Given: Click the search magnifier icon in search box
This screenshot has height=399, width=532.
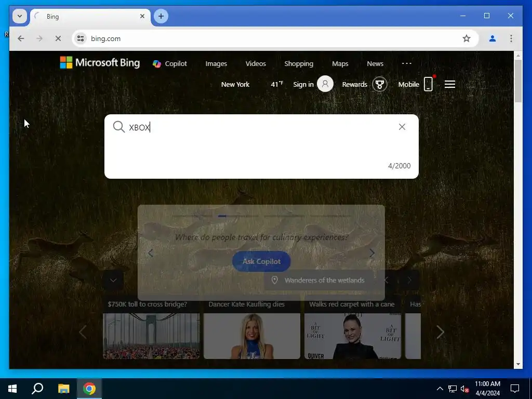Looking at the screenshot, I should tap(119, 127).
